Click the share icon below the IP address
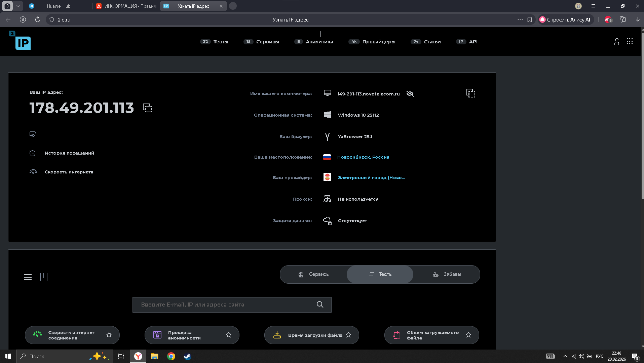This screenshot has height=363, width=644. click(33, 134)
